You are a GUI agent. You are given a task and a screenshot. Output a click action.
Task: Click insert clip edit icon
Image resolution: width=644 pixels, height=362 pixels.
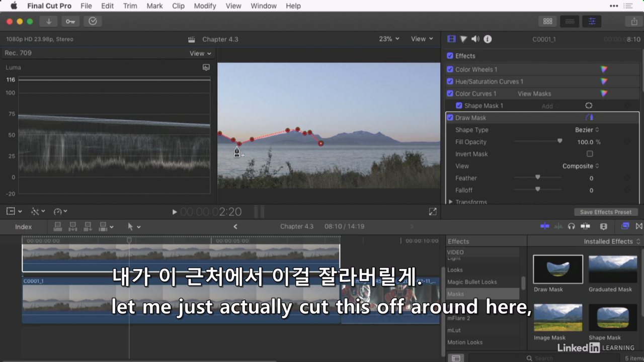pyautogui.click(x=73, y=227)
